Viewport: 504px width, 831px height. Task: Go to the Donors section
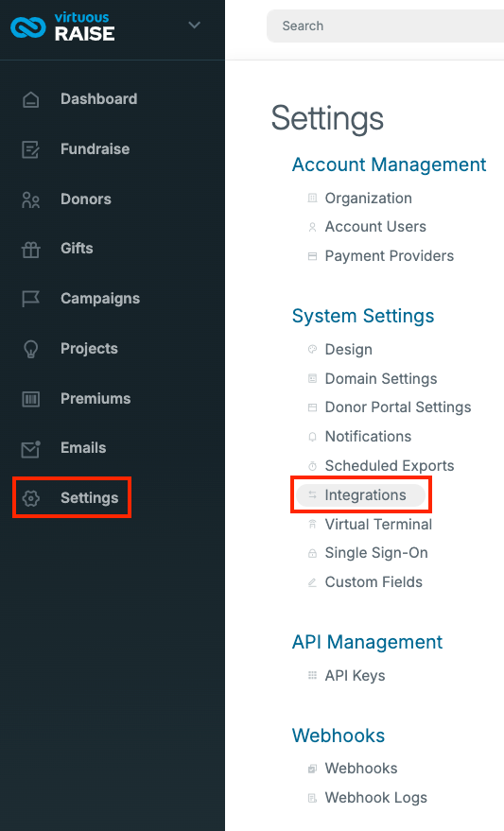click(x=86, y=199)
